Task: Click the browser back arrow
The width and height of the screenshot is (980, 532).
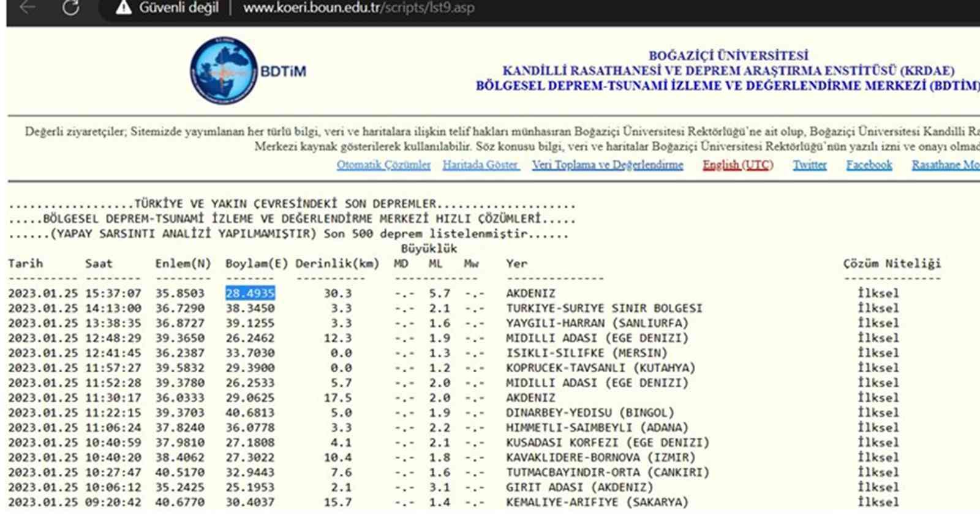Action: coord(28,7)
